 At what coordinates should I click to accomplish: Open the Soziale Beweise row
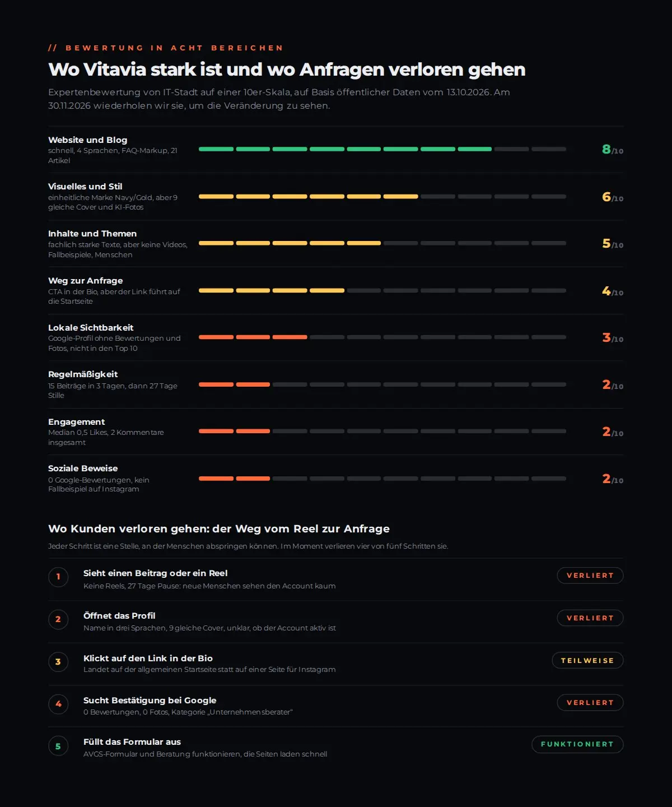pyautogui.click(x=336, y=478)
